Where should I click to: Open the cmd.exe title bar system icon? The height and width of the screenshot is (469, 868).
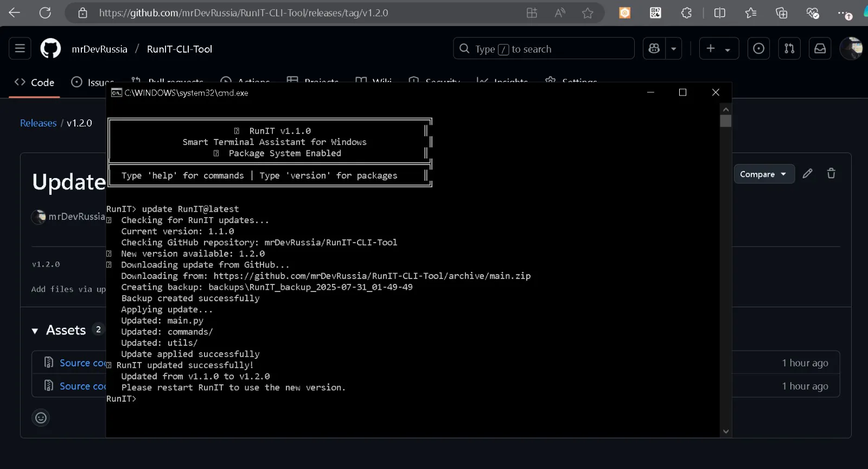pyautogui.click(x=116, y=93)
